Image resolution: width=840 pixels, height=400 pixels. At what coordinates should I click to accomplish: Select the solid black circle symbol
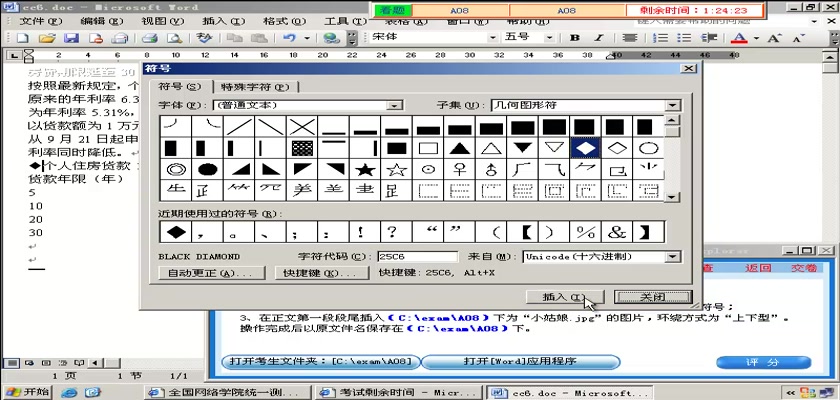[208, 170]
